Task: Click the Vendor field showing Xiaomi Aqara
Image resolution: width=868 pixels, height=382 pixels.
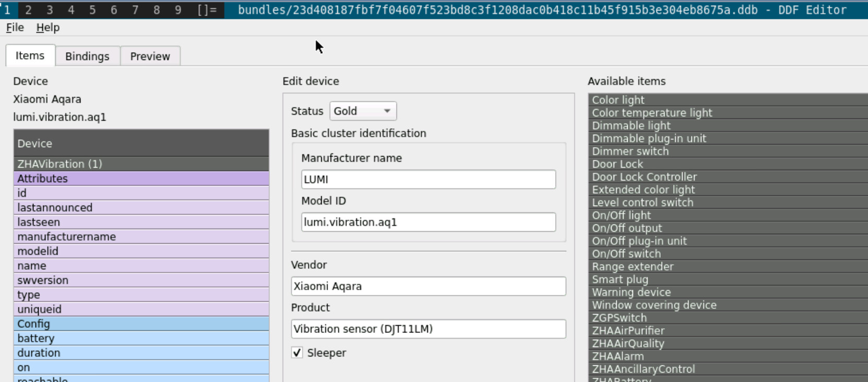Action: click(428, 286)
